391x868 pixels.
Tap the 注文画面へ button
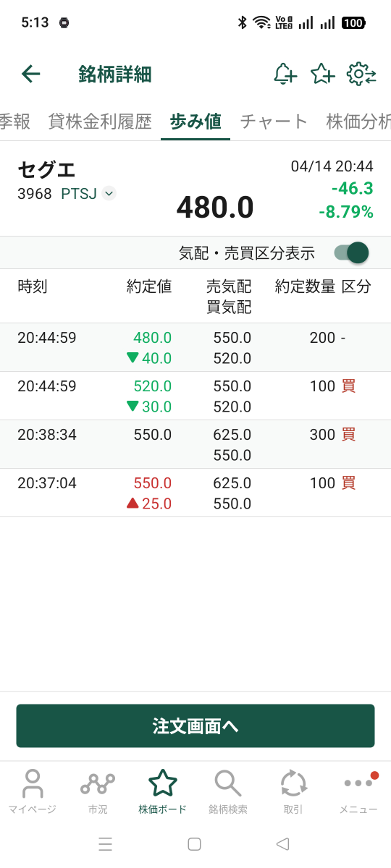[x=195, y=726]
